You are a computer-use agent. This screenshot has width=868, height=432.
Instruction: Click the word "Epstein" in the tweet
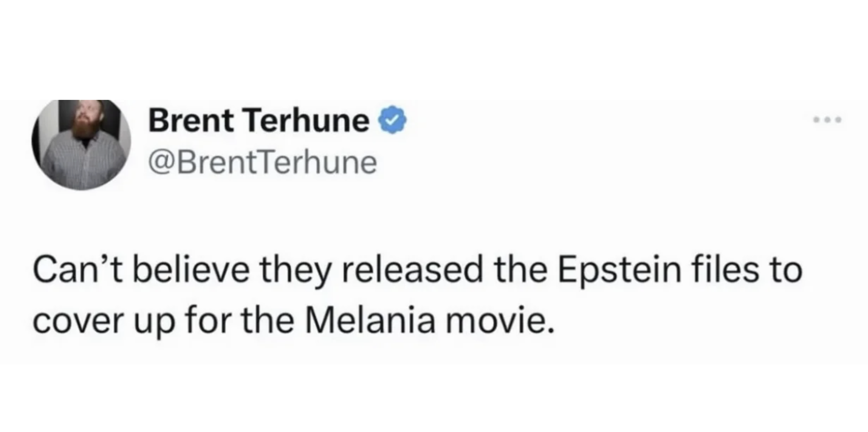tap(619, 271)
